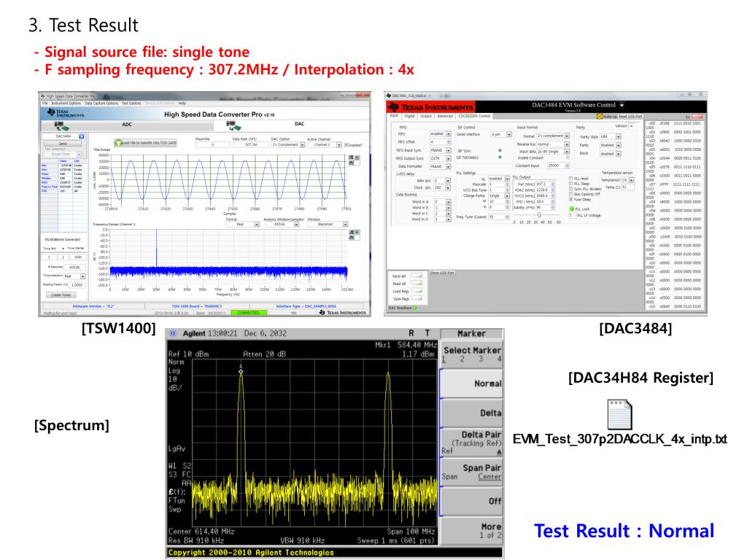Toggle Bias OpAmp Off checkbox
This screenshot has width=747, height=560.
570,194
